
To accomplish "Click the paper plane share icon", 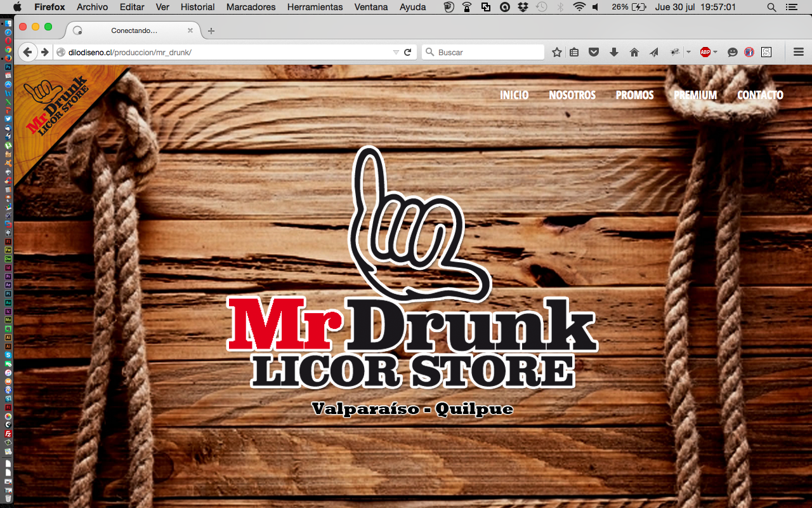I will coord(654,52).
